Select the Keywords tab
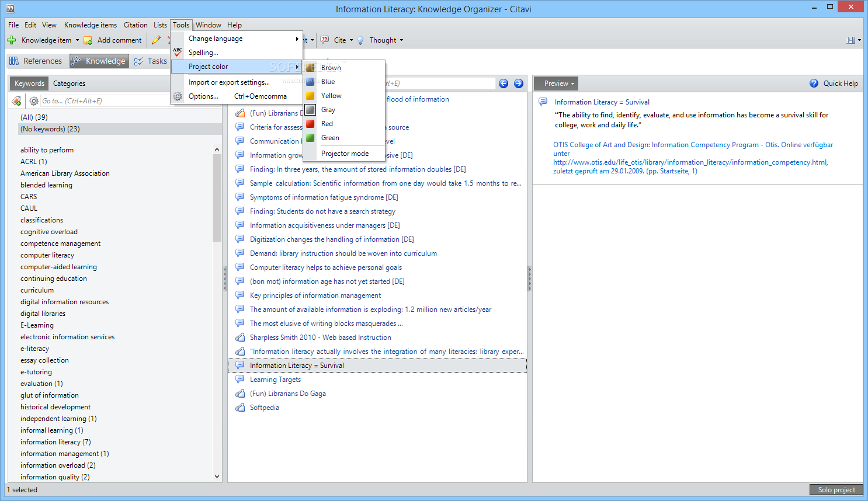The height and width of the screenshot is (501, 868). pos(29,83)
